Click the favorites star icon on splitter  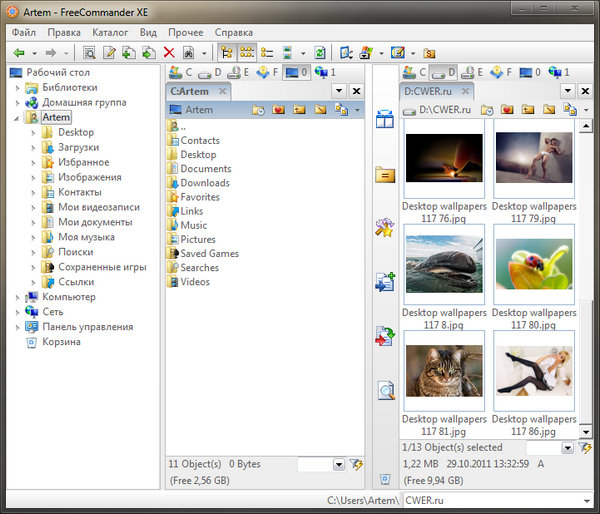[x=385, y=229]
